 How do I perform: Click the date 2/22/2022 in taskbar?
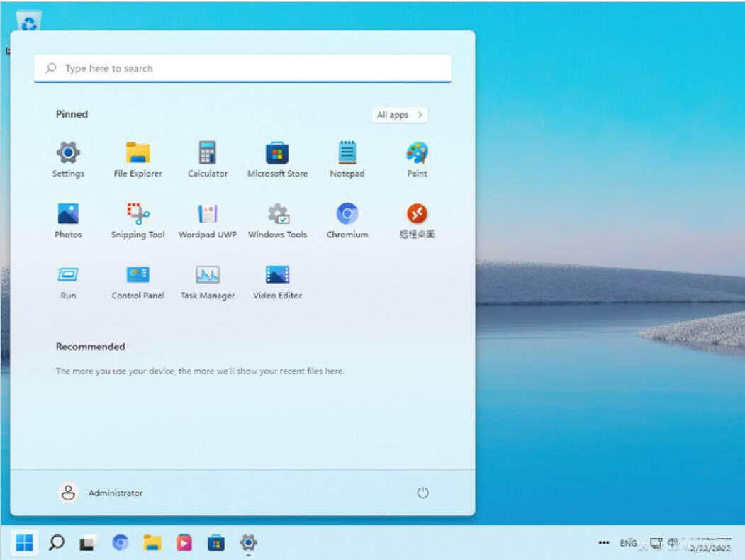click(x=710, y=549)
